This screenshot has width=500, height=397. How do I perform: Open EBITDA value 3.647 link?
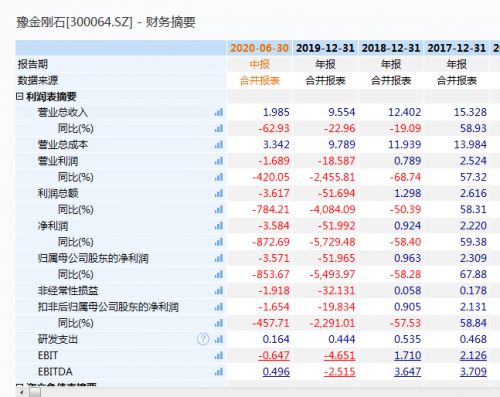tap(407, 372)
